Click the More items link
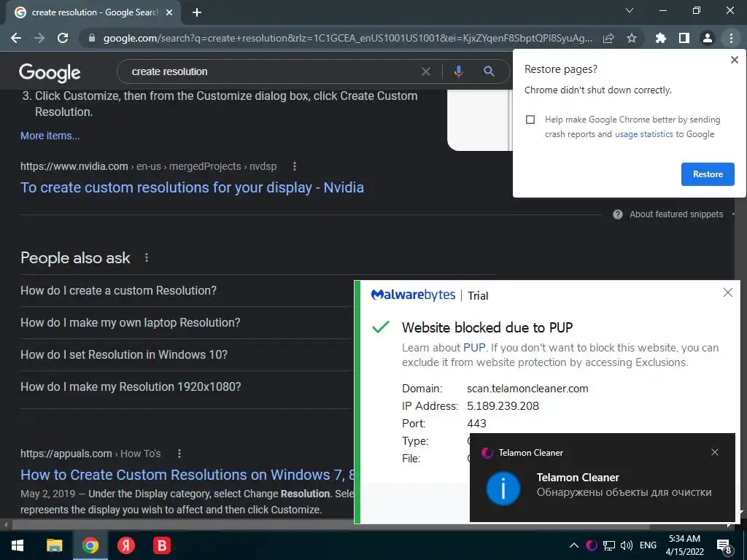Image resolution: width=747 pixels, height=560 pixels. (50, 136)
